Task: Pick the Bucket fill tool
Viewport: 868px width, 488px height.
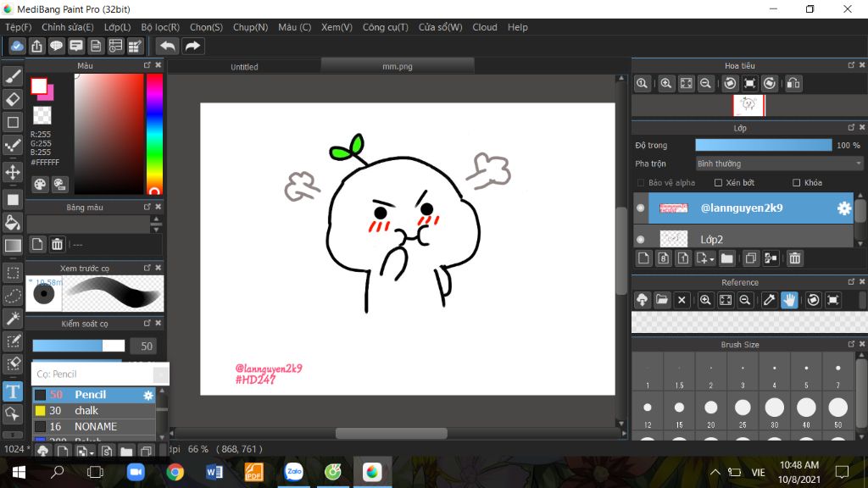Action: pos(13,223)
